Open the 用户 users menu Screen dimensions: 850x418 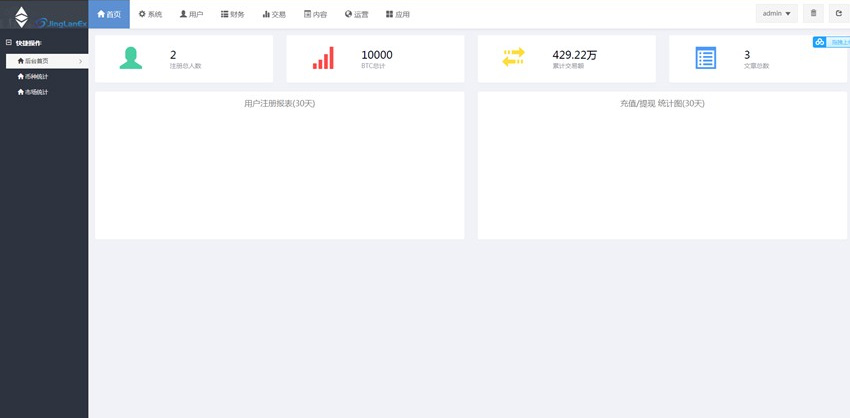point(191,14)
